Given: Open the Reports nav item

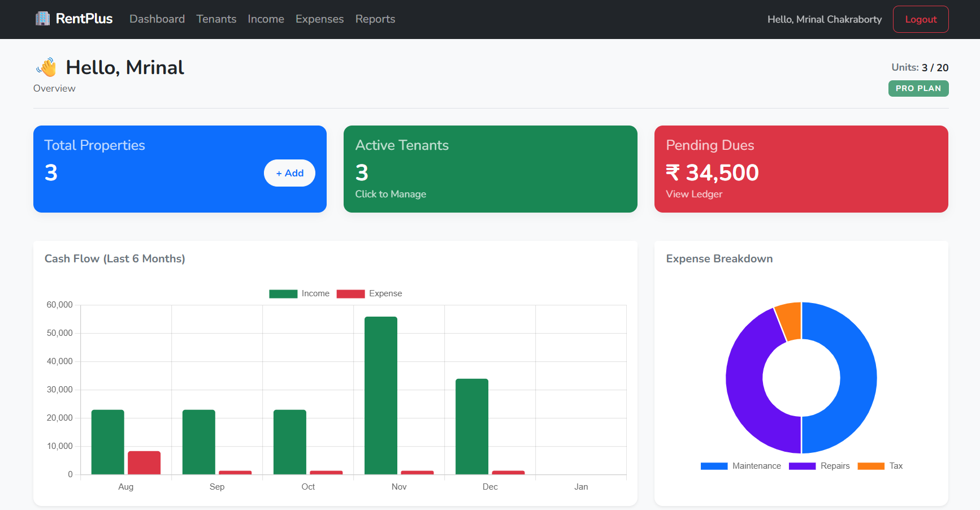Looking at the screenshot, I should pos(375,19).
